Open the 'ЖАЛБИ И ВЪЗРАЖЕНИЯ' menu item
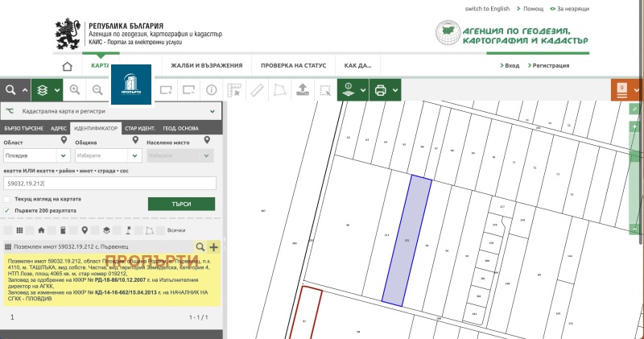The height and width of the screenshot is (339, 644). click(206, 66)
